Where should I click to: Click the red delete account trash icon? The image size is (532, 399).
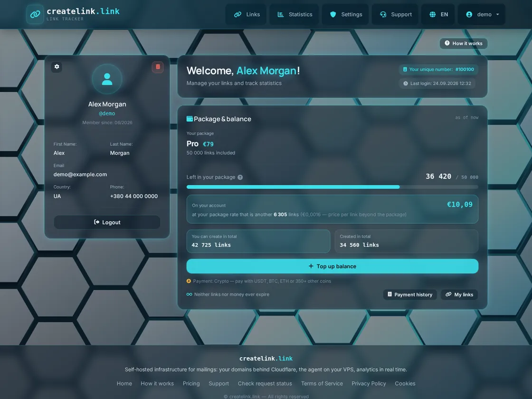pos(158,67)
